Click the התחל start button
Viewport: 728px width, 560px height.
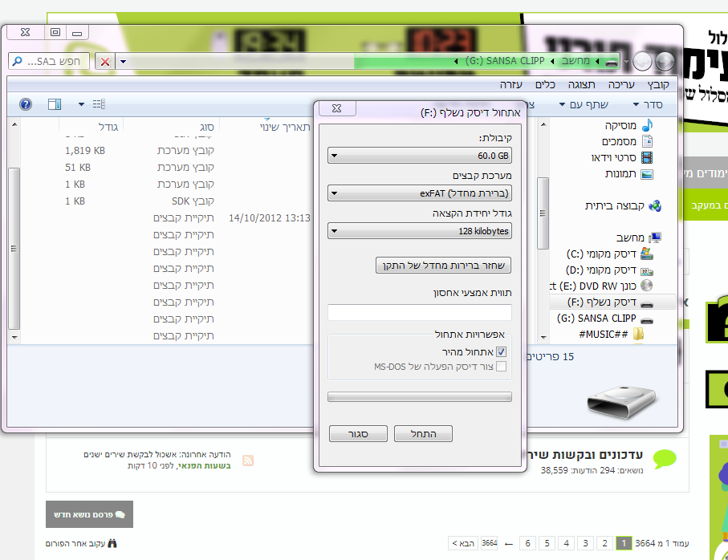tap(423, 434)
